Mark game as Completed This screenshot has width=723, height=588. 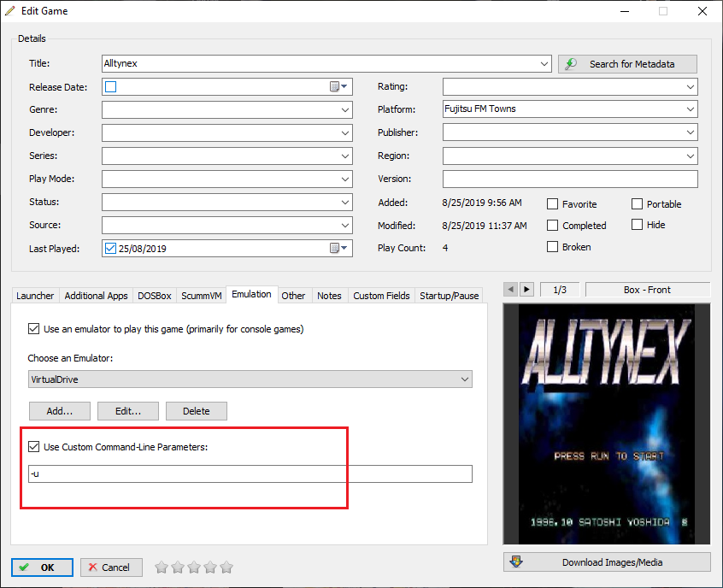552,225
